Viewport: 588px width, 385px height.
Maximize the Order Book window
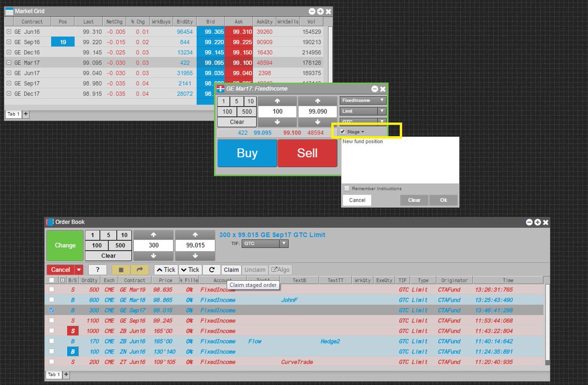point(538,222)
